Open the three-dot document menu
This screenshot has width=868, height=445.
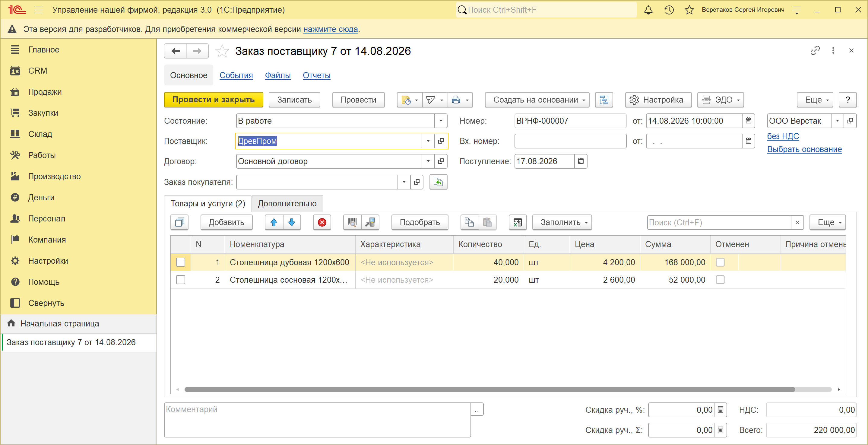point(833,51)
